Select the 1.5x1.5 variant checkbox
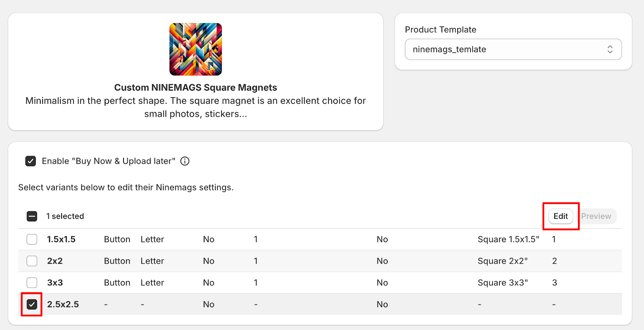The image size is (644, 330). (x=32, y=239)
